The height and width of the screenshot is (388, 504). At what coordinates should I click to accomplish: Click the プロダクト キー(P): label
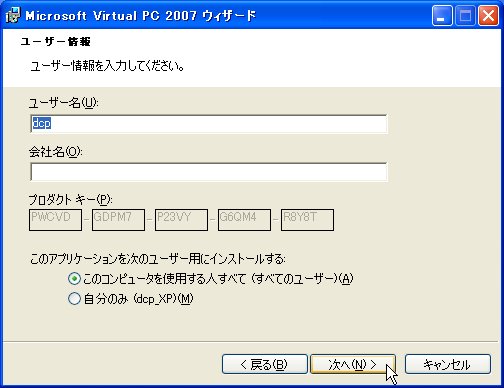point(70,200)
